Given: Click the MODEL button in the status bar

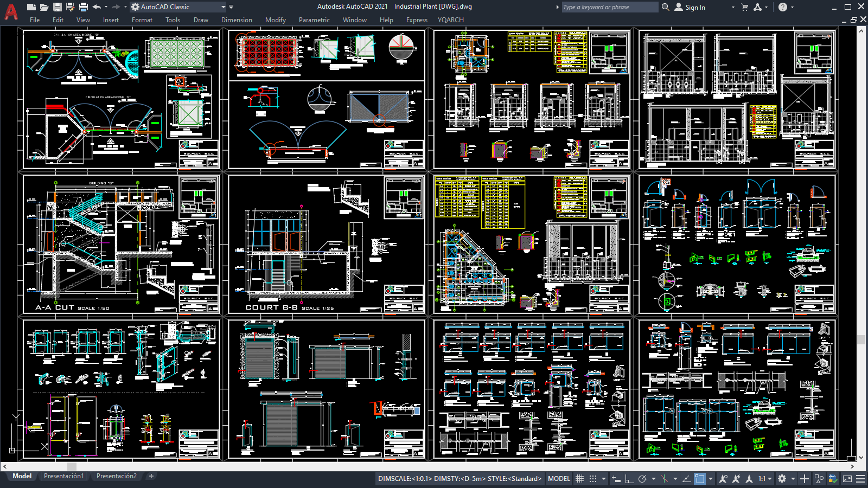Looking at the screenshot, I should click(x=559, y=479).
